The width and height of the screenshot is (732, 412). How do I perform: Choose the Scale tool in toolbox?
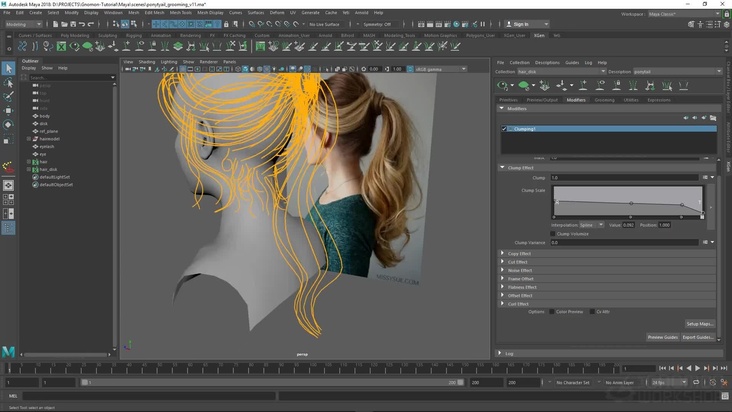point(8,139)
